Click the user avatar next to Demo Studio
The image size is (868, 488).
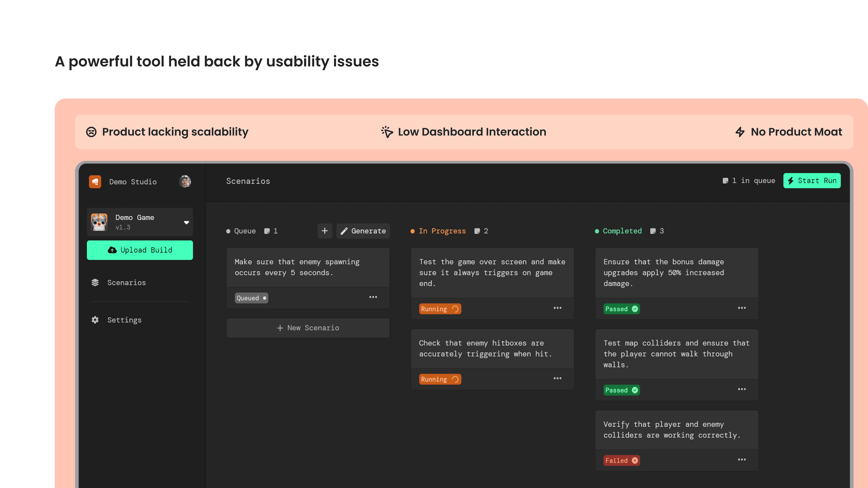pos(185,181)
